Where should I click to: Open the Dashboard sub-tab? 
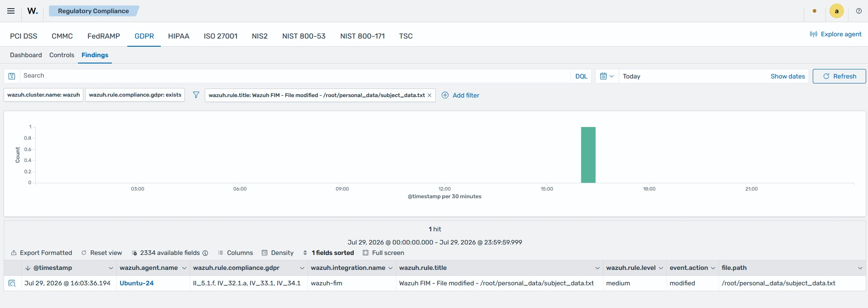26,55
